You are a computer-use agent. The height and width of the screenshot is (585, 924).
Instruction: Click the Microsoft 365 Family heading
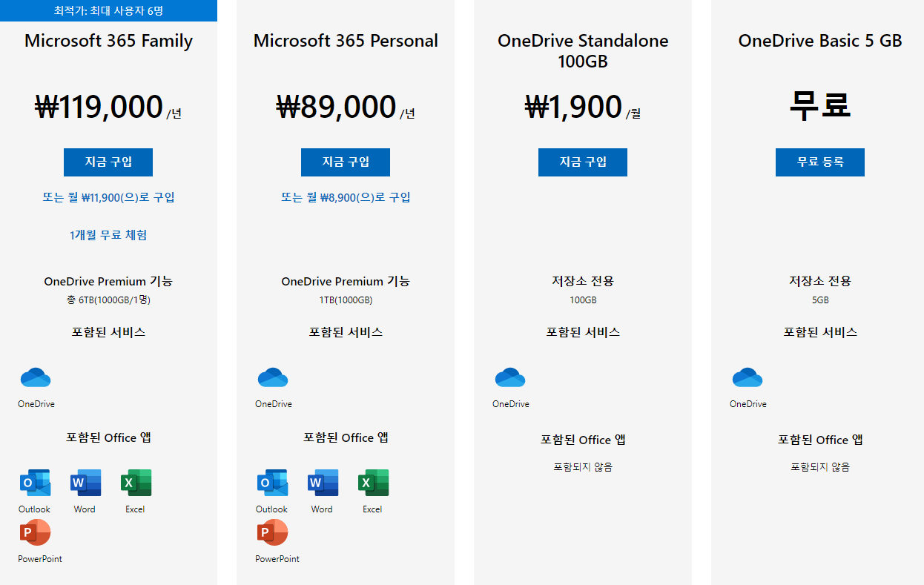click(x=108, y=41)
